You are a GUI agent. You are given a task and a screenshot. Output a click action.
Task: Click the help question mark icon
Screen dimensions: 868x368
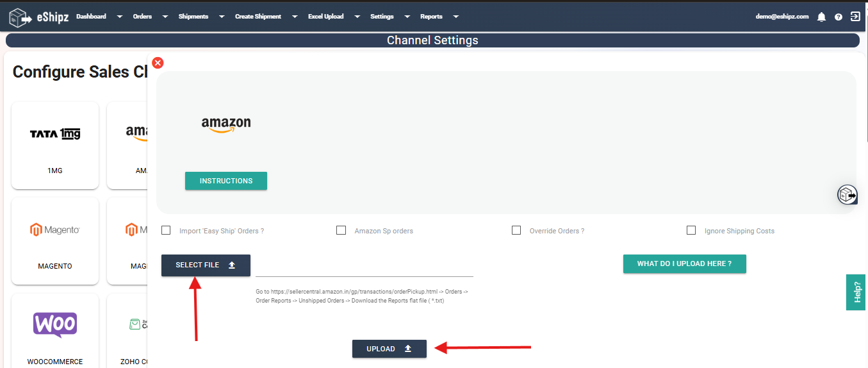tap(838, 17)
